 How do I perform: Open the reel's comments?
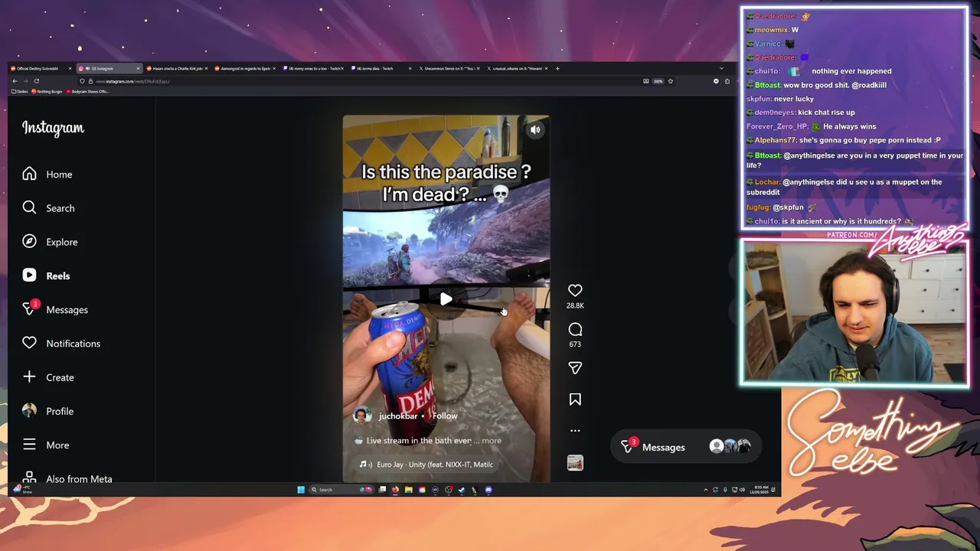575,330
